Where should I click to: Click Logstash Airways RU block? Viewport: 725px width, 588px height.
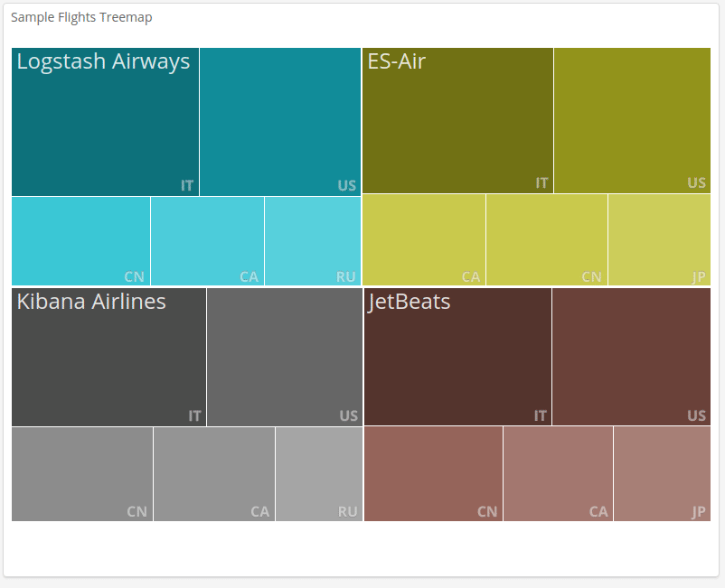click(313, 240)
